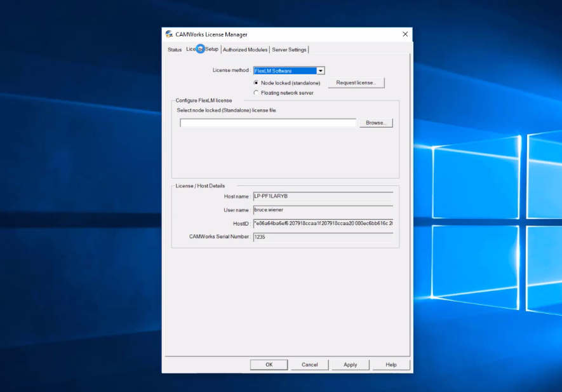The width and height of the screenshot is (562, 392).
Task: Click the CAMWorks License Manager title icon
Action: [169, 34]
